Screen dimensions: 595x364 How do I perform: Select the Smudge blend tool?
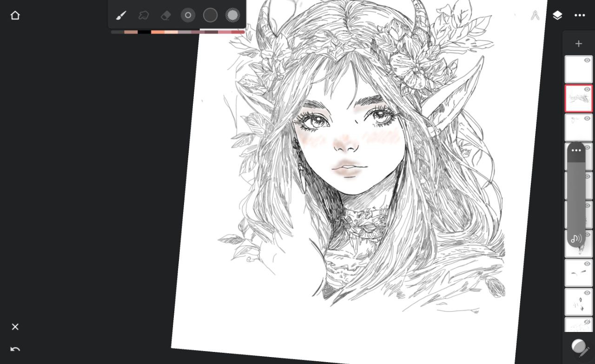144,15
